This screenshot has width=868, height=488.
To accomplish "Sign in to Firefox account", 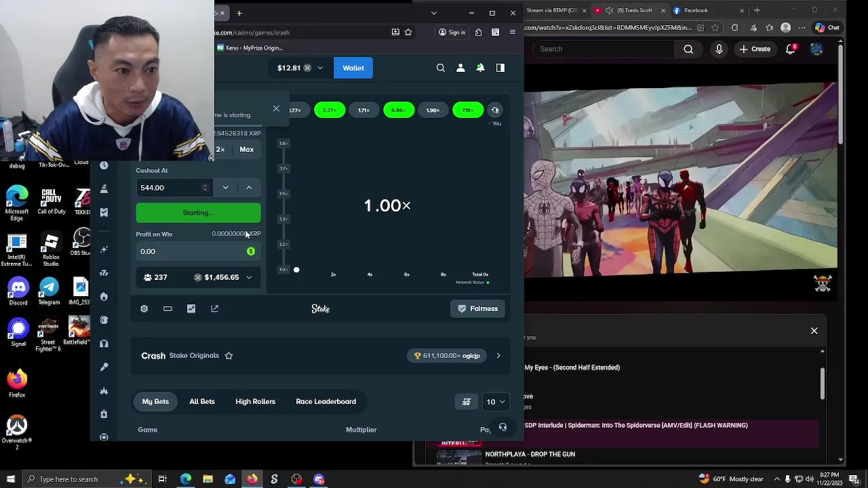I will pos(452,32).
